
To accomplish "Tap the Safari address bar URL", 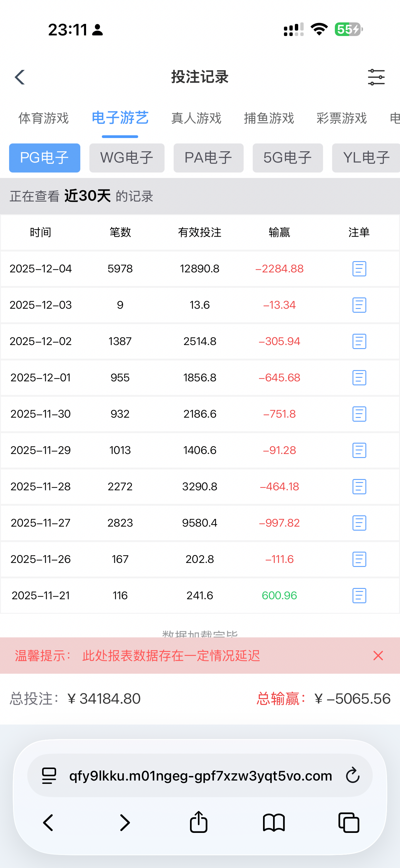I will (x=200, y=776).
